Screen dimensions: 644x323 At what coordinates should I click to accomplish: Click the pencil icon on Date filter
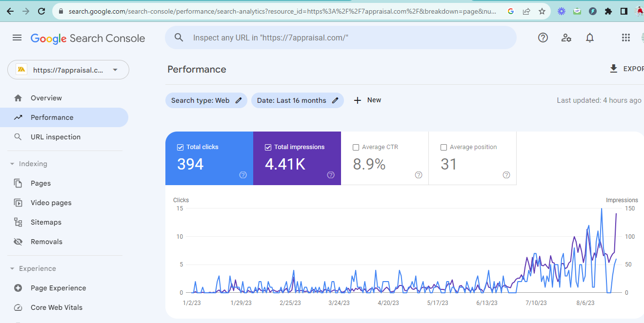point(335,100)
